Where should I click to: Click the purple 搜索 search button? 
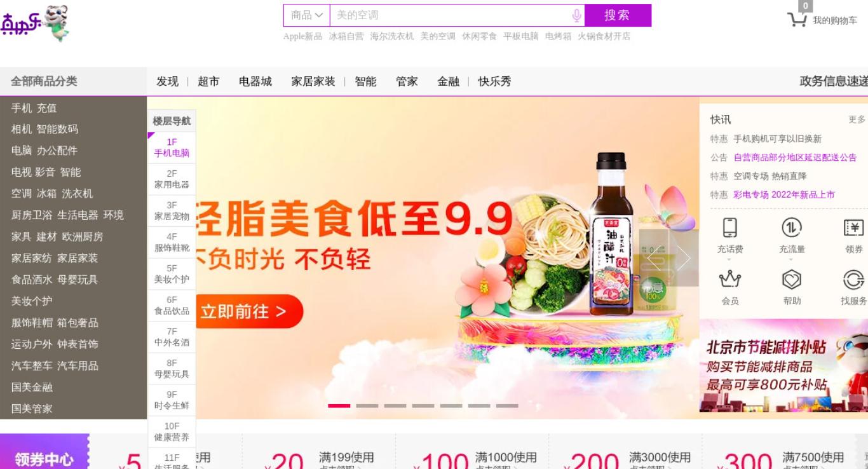pos(618,15)
